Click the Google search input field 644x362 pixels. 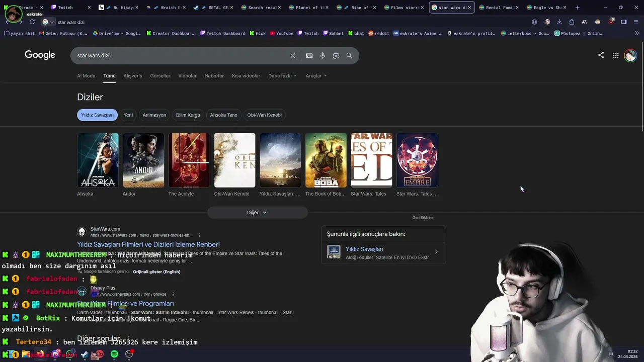pyautogui.click(x=181, y=56)
